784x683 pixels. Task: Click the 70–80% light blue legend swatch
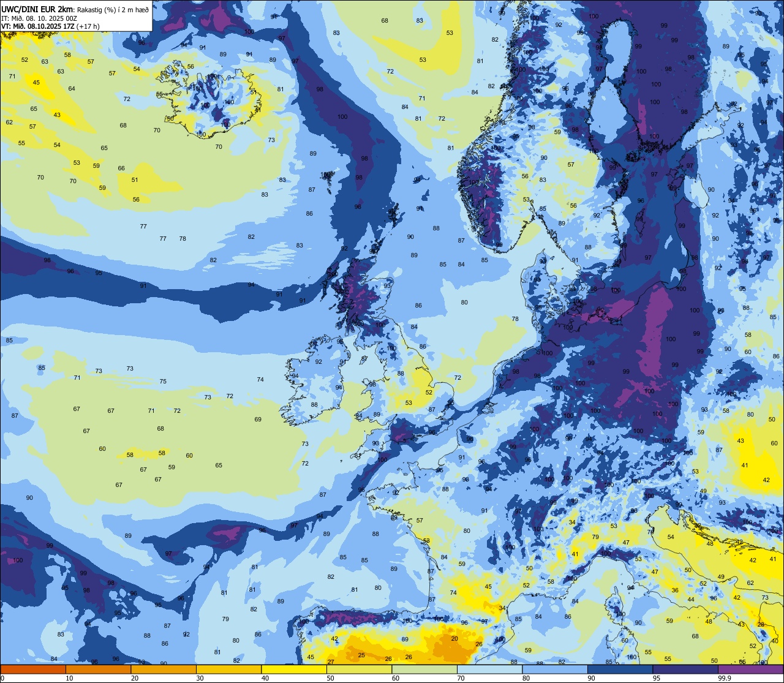click(x=489, y=669)
